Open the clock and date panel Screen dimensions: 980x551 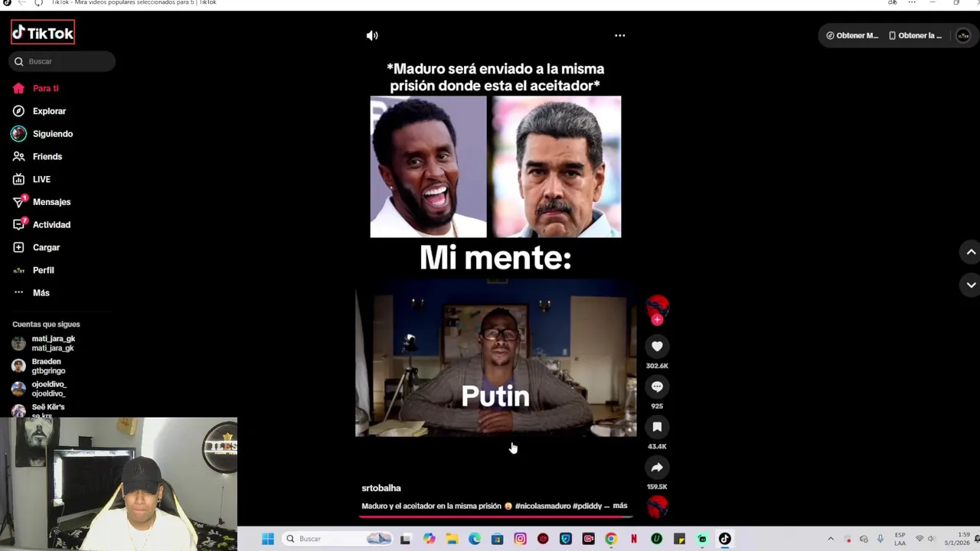957,539
